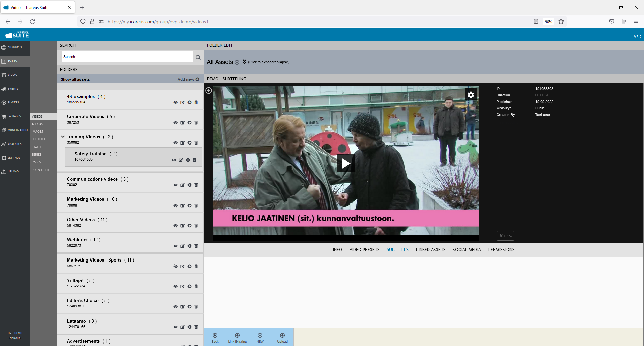
Task: Click the All Assets plus icon
Action: click(237, 62)
